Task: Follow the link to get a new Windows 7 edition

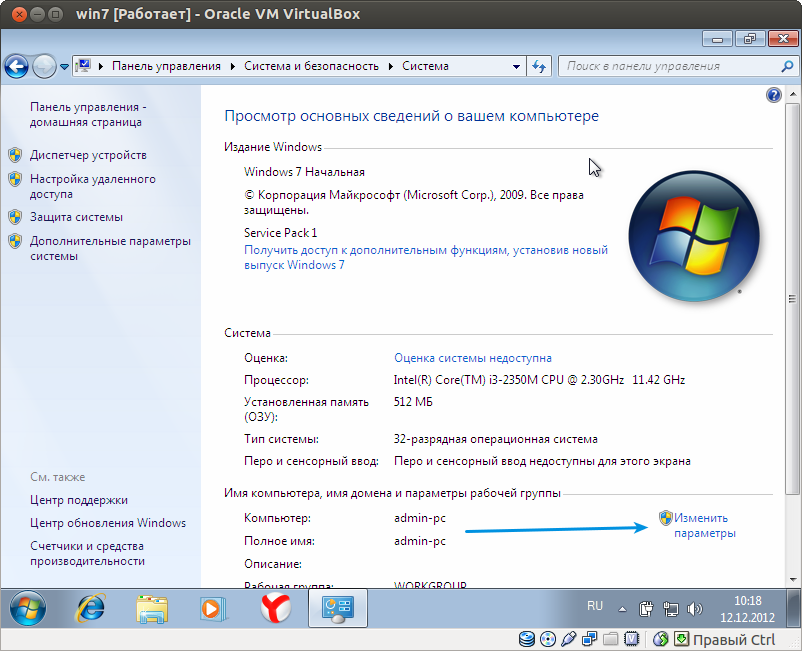Action: (426, 257)
